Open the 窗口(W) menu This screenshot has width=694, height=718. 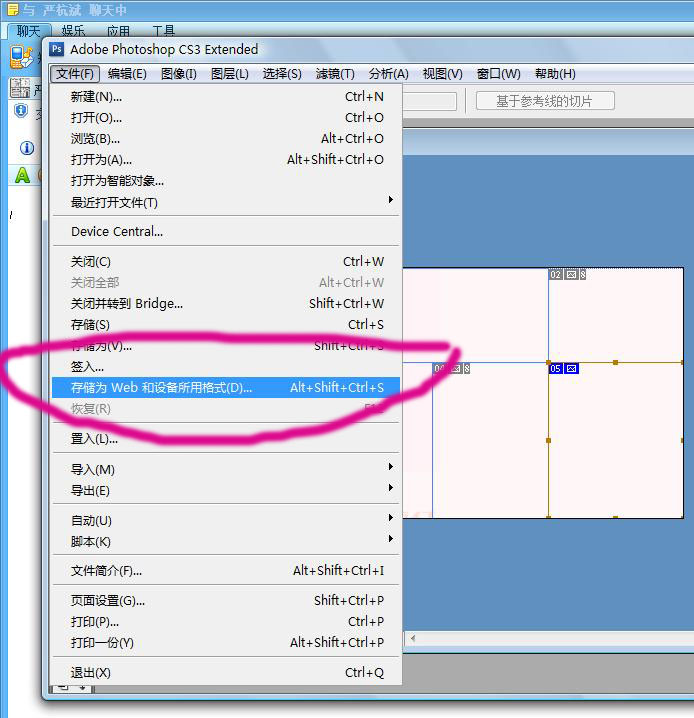499,74
